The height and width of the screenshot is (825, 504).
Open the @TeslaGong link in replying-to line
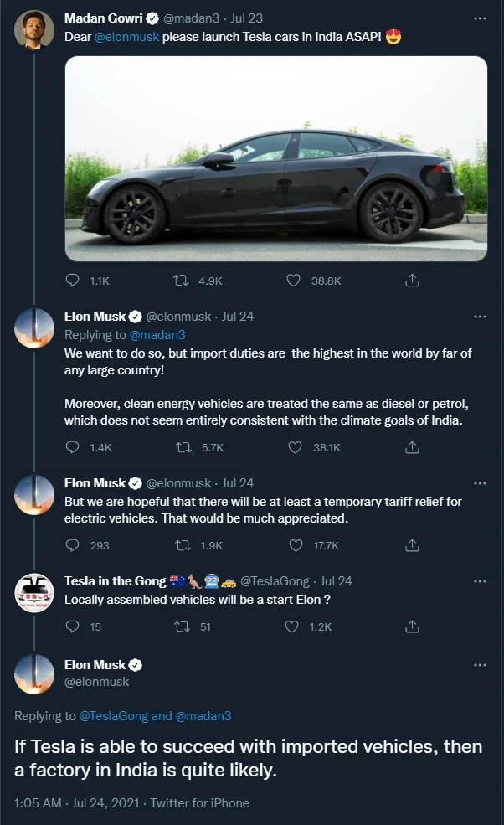click(115, 716)
